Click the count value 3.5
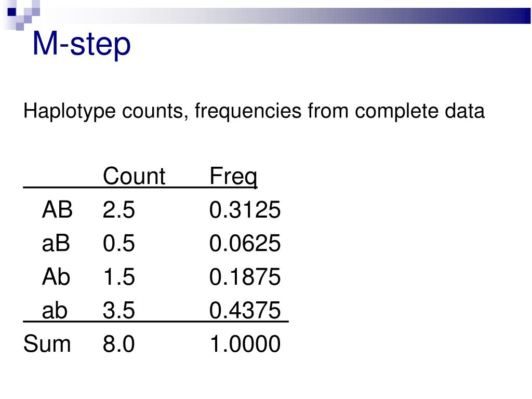Viewport: 532px width, 399px height. [x=119, y=311]
